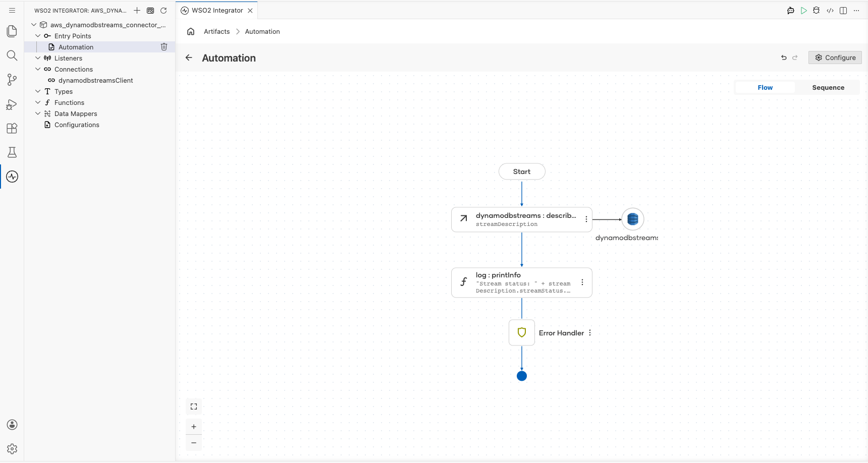Viewport: 868px width, 463px height.
Task: Collapse the Connections section
Action: click(38, 69)
